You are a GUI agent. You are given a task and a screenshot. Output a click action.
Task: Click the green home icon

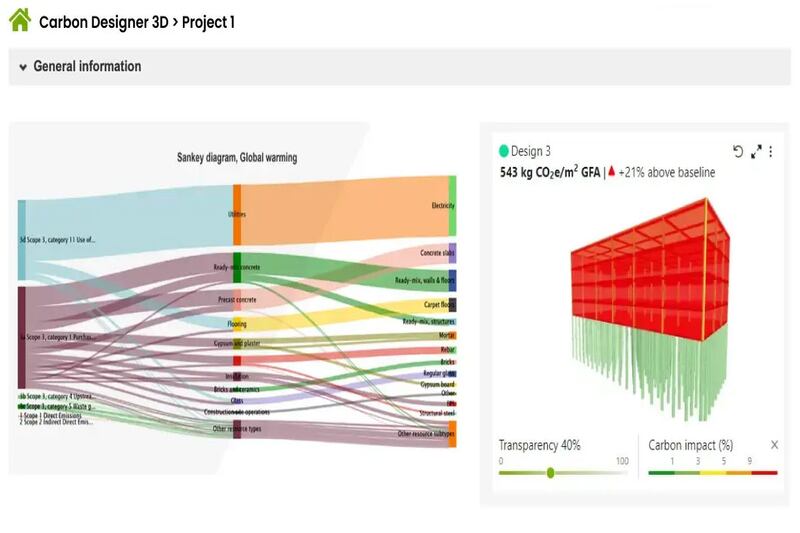(x=20, y=20)
